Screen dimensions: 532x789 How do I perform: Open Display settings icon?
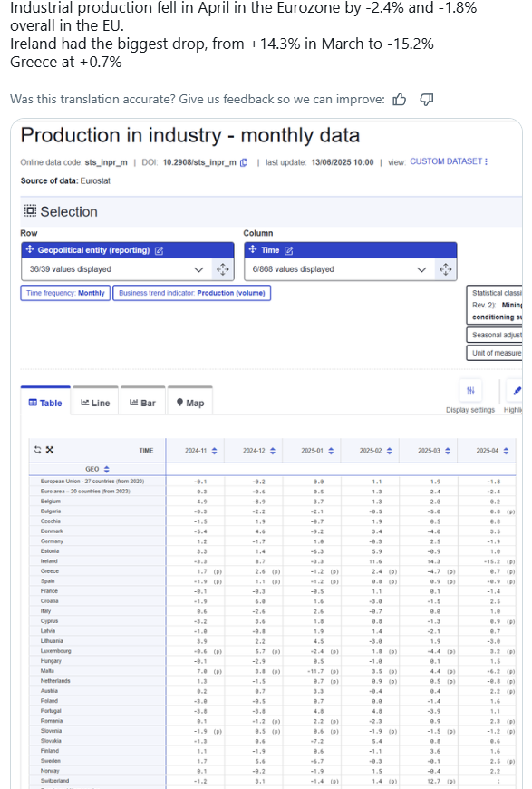(x=470, y=391)
